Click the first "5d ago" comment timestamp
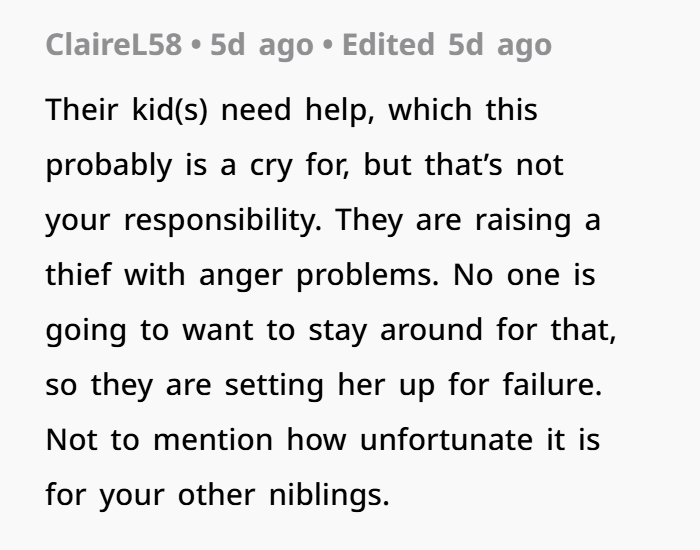 [262, 46]
